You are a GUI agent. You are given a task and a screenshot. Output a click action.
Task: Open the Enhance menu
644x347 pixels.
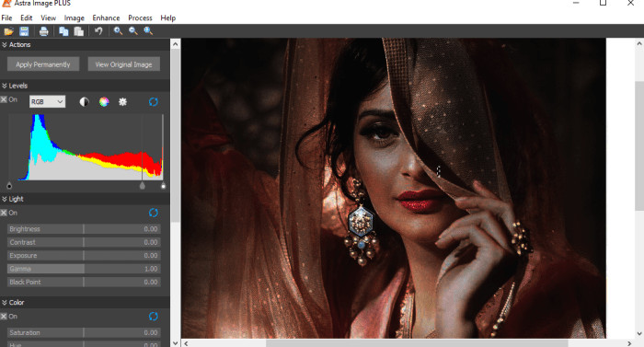[x=106, y=18]
